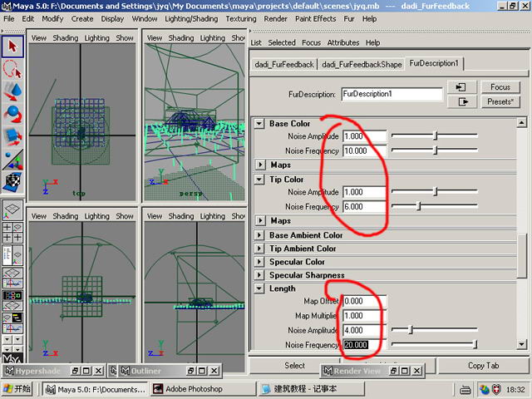Adjust Tip Color Noise Frequency slider
The image size is (532, 399).
(419, 205)
